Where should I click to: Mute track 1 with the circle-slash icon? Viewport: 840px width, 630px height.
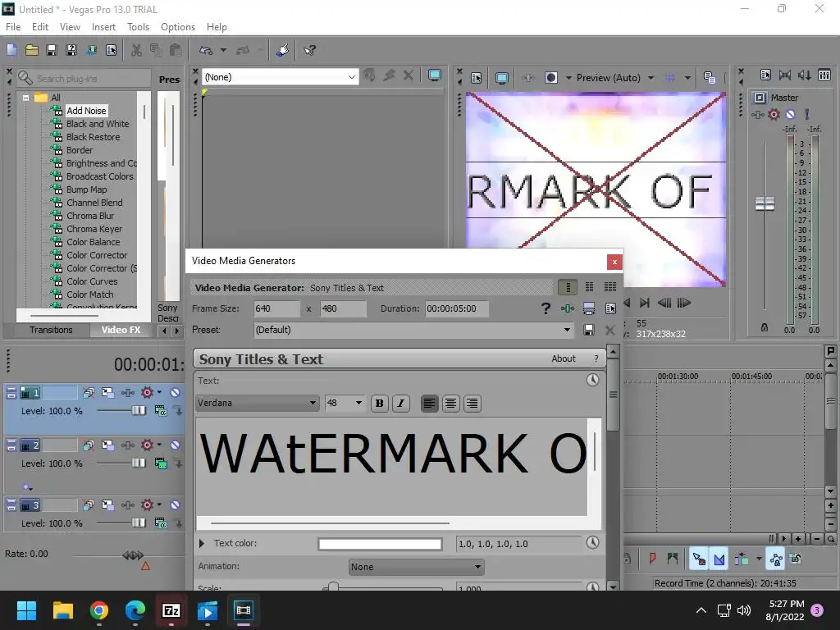[176, 393]
